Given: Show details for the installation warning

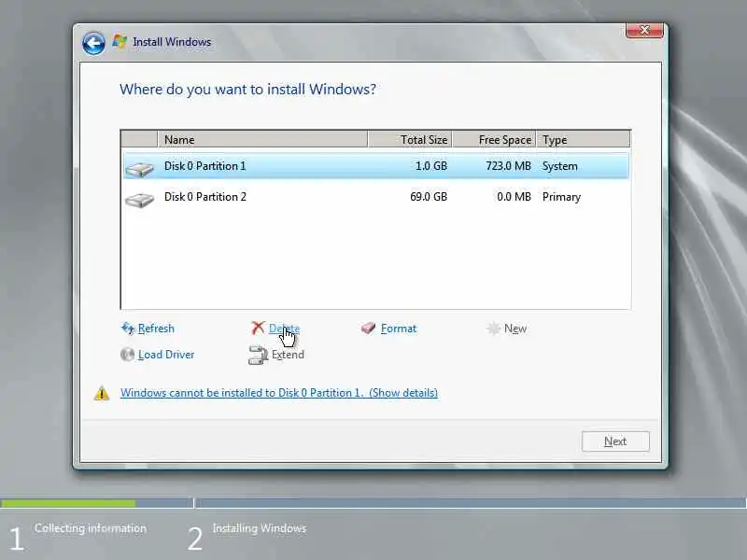Looking at the screenshot, I should 278,393.
